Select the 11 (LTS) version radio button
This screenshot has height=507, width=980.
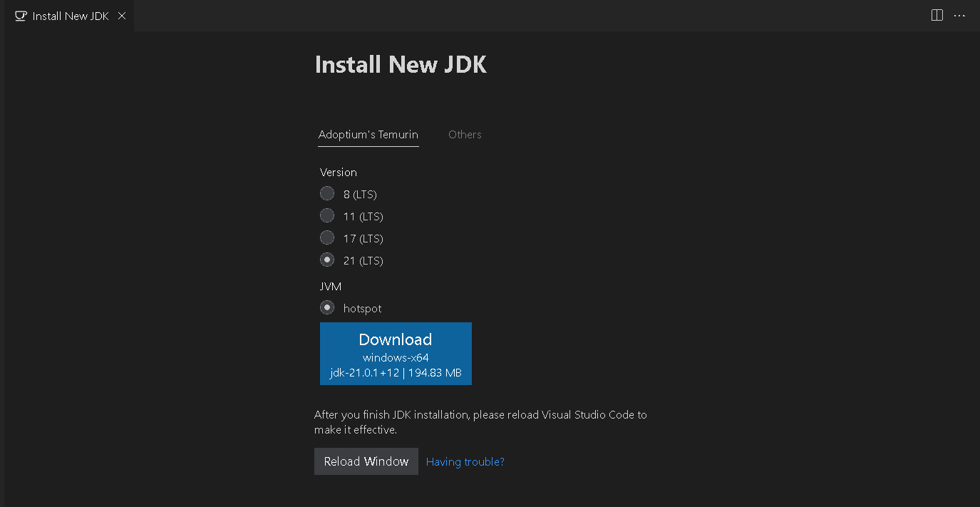[327, 216]
